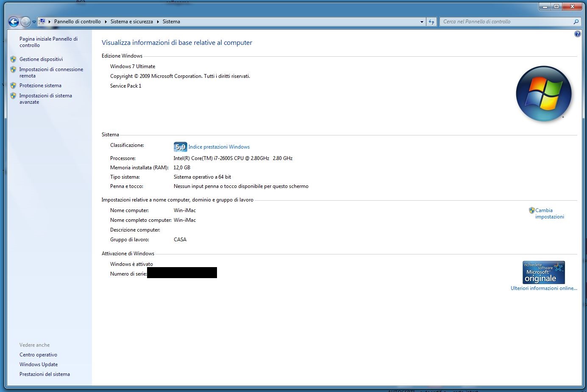Minimize the Sistema window
587x392 pixels.
click(545, 6)
